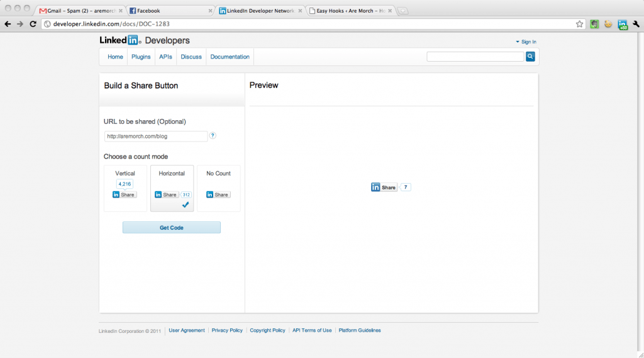Click the 7 count bubble in the Preview
The image size is (644, 358).
point(406,187)
